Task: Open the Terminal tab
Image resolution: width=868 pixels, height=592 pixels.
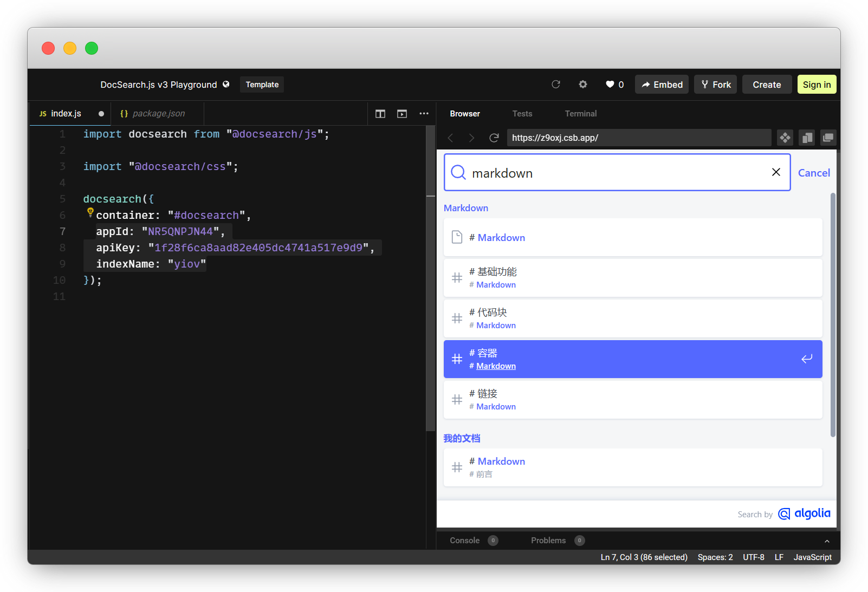Action: tap(580, 114)
